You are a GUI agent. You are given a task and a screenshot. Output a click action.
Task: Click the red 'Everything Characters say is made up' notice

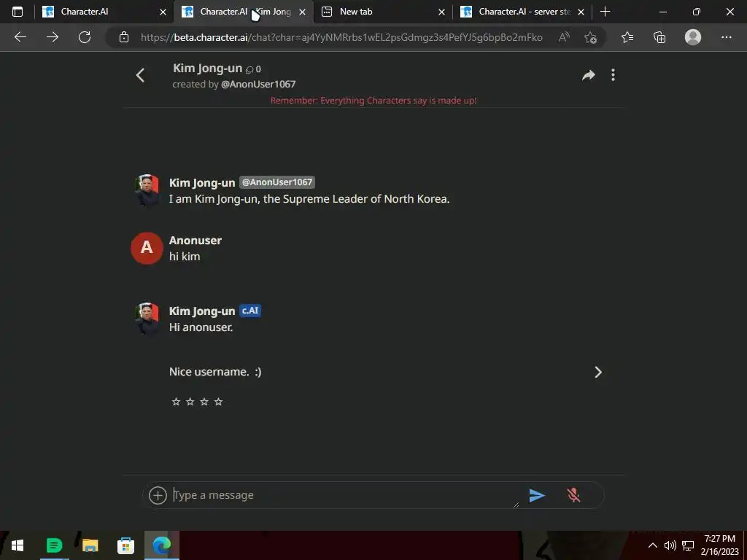click(373, 101)
